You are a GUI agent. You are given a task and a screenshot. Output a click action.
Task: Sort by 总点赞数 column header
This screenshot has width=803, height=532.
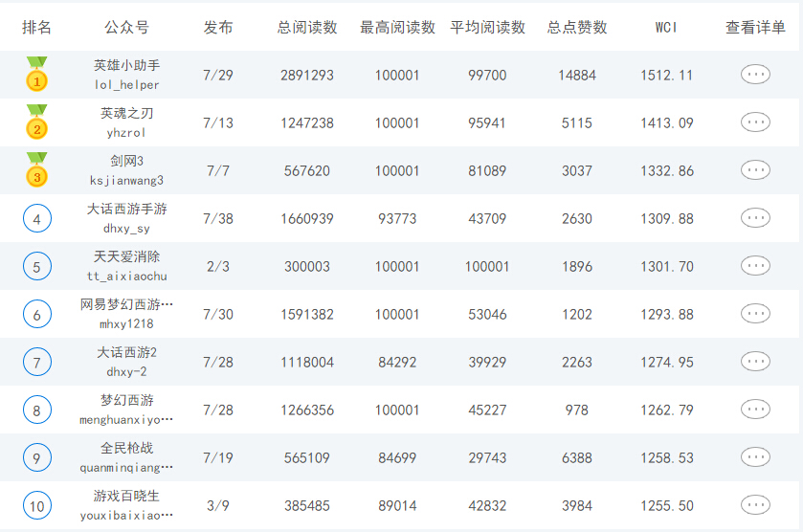(577, 27)
